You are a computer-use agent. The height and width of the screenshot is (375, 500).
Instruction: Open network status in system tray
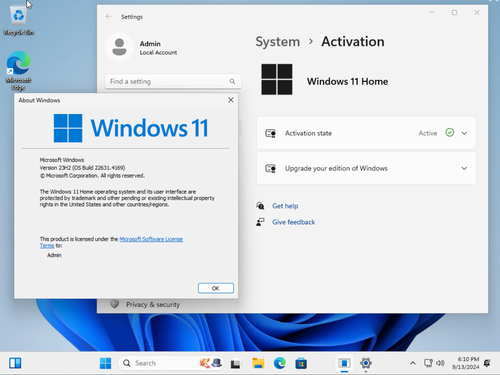[x=428, y=363]
